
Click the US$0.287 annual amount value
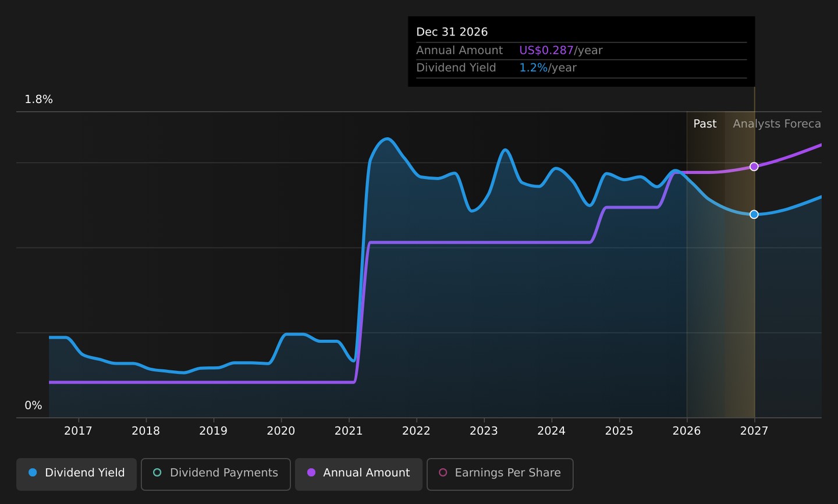[546, 51]
